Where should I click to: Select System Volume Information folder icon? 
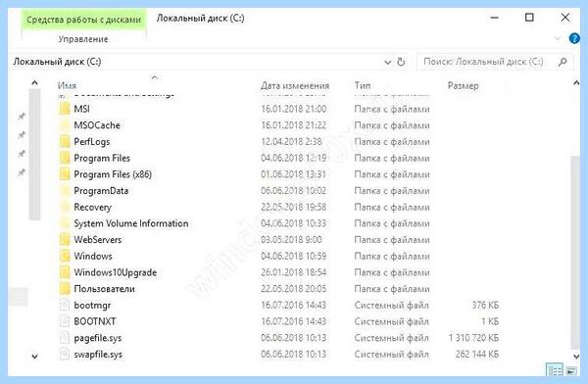point(65,223)
